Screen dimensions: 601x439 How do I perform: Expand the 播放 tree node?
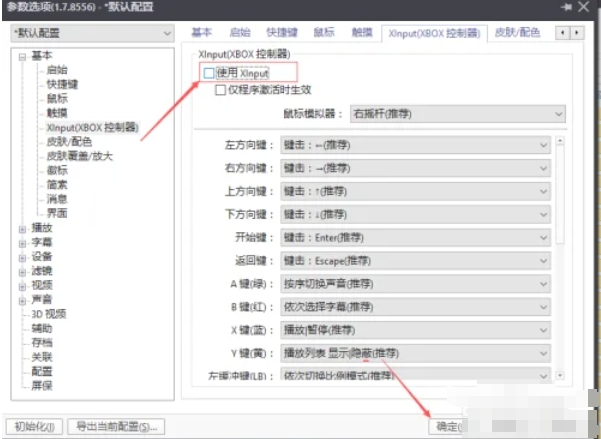[x=22, y=227]
